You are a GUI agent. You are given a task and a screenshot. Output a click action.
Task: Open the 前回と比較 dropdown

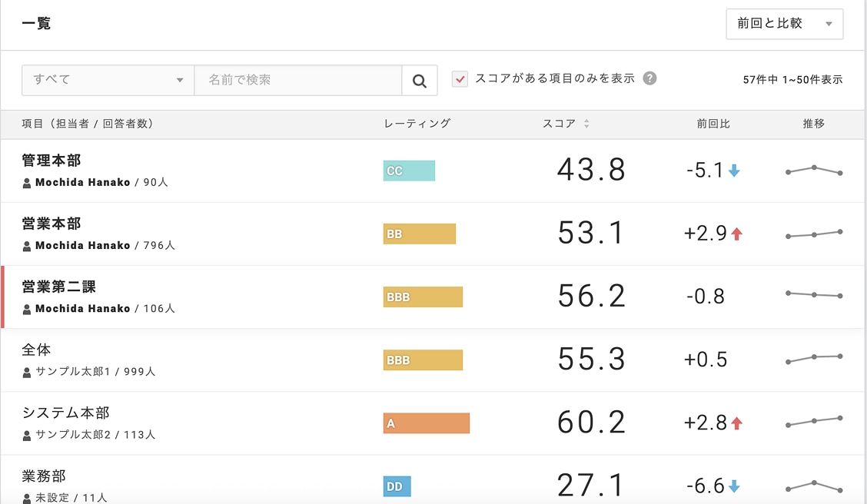click(x=784, y=24)
